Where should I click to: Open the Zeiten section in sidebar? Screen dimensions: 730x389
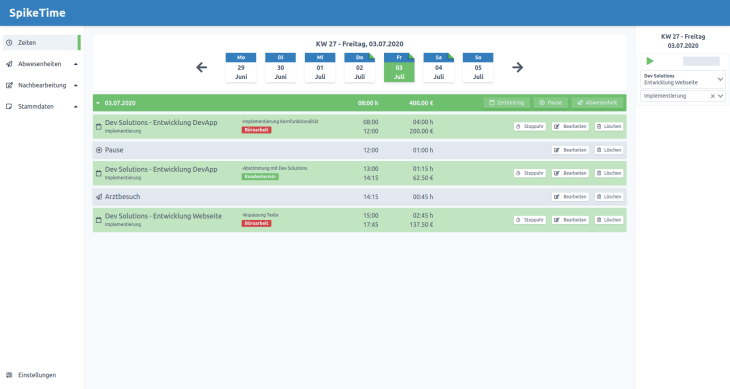pos(41,42)
